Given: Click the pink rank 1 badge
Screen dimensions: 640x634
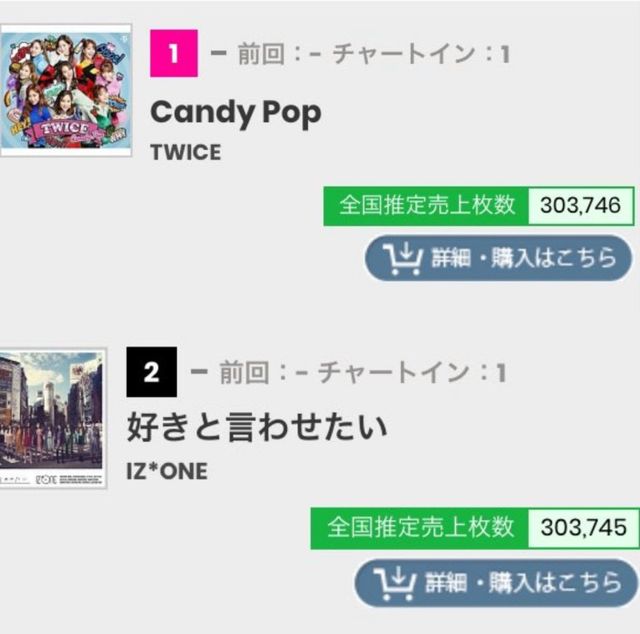Looking at the screenshot, I should click(172, 53).
